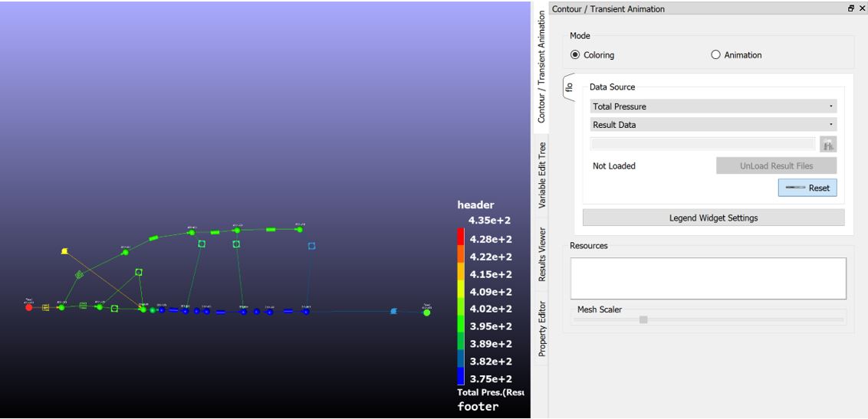Switch to the Property Editor tab

click(x=542, y=329)
